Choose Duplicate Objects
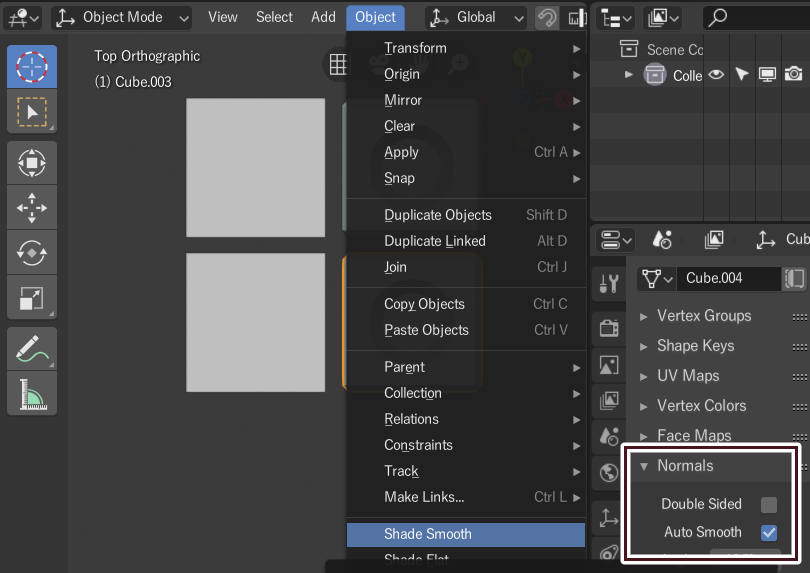Screen dimensions: 810x573 tap(465, 215)
